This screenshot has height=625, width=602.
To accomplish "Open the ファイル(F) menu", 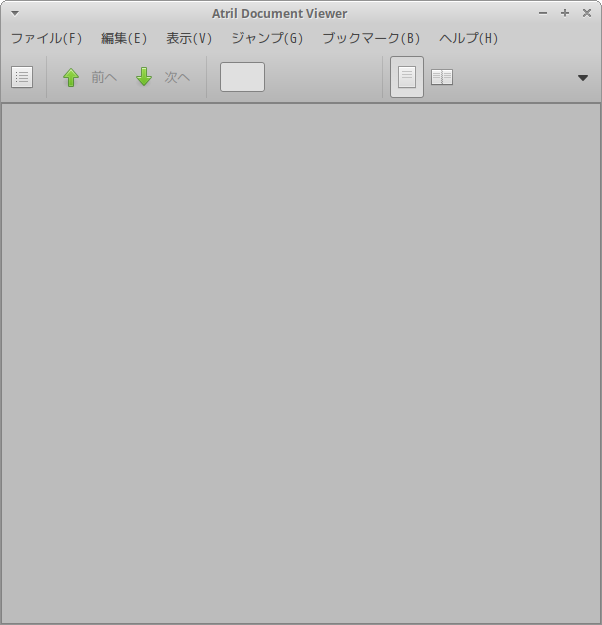I will [x=46, y=38].
